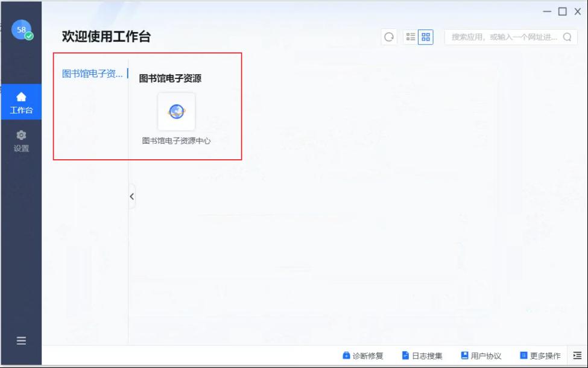
Task: Switch to list view layout
Action: [x=411, y=37]
